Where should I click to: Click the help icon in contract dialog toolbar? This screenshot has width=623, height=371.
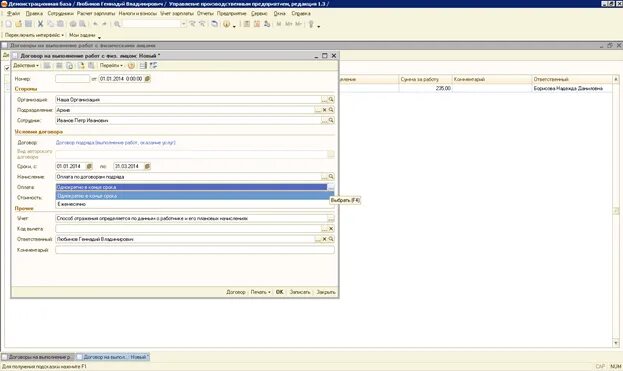(131, 66)
